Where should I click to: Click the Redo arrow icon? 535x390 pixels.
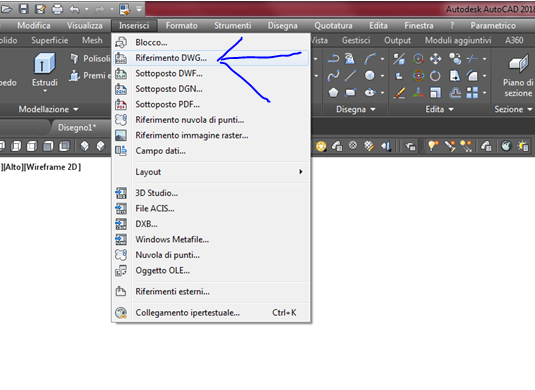(100, 9)
